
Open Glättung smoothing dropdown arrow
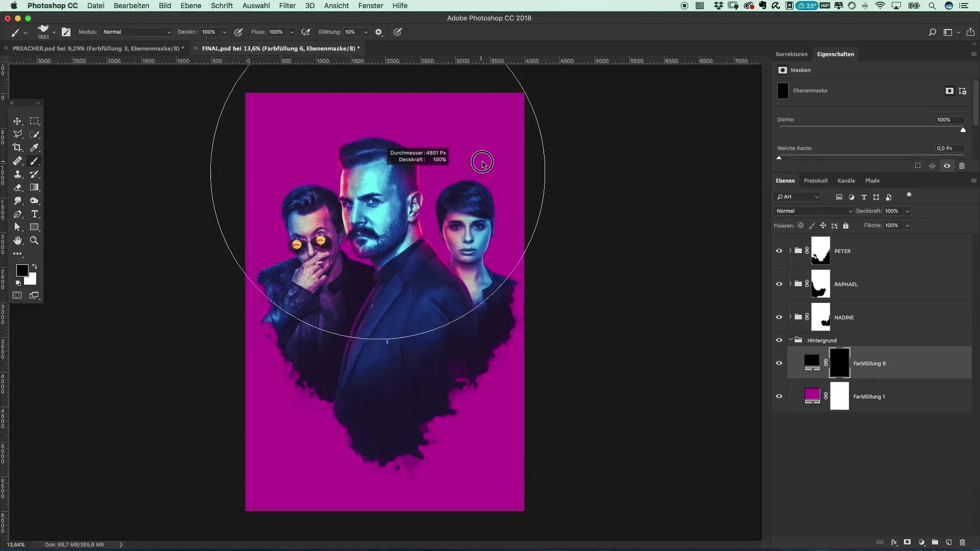(365, 32)
